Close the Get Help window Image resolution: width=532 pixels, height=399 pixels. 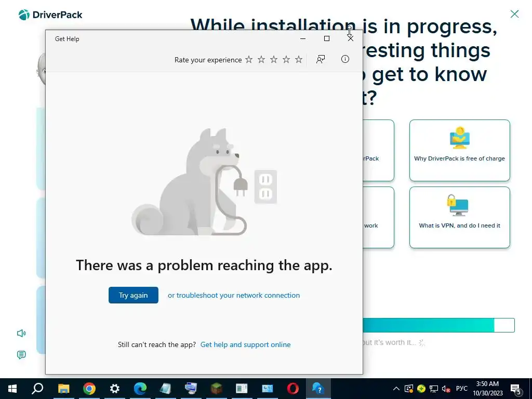351,38
